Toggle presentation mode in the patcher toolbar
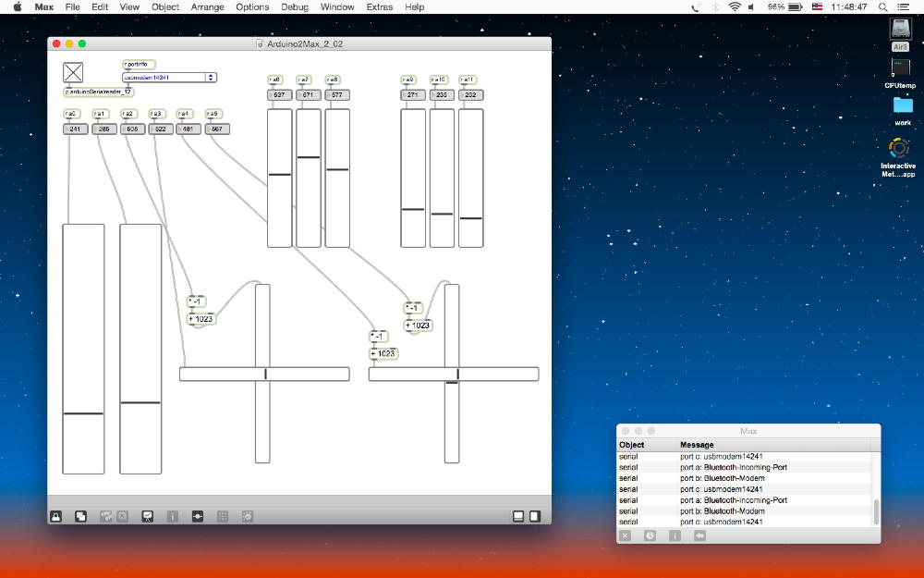Screen dimensions: 924x578 pyautogui.click(x=147, y=516)
